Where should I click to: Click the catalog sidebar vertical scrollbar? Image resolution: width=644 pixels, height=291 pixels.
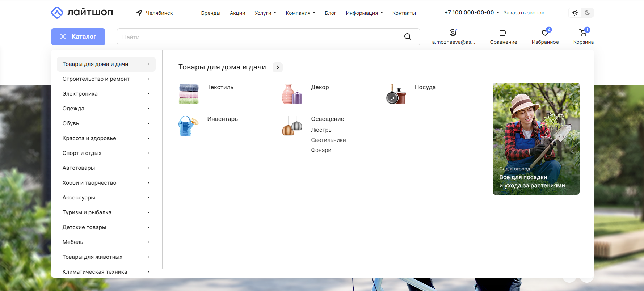point(163,159)
